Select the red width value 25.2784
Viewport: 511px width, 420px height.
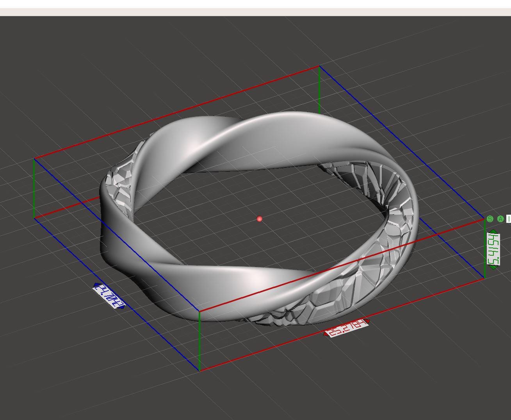[x=347, y=328]
